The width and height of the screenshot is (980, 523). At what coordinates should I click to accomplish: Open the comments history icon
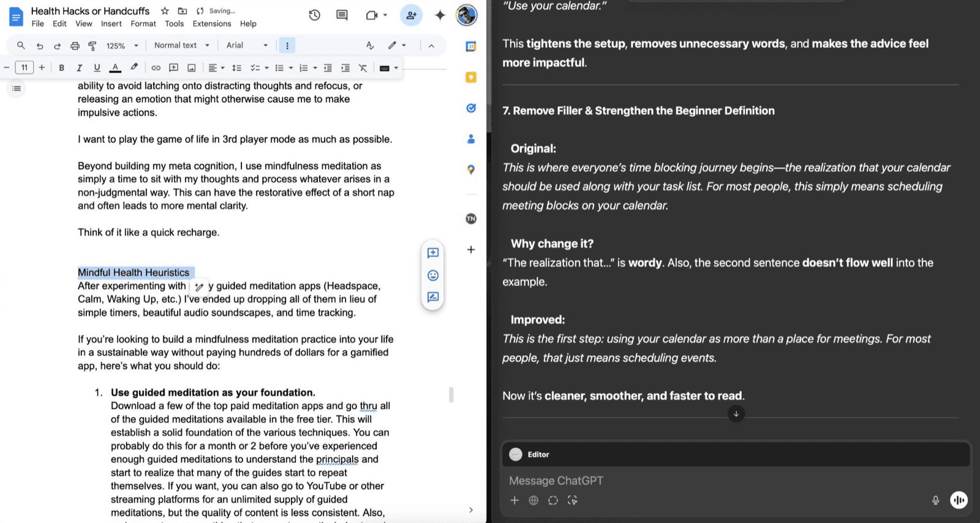click(342, 15)
